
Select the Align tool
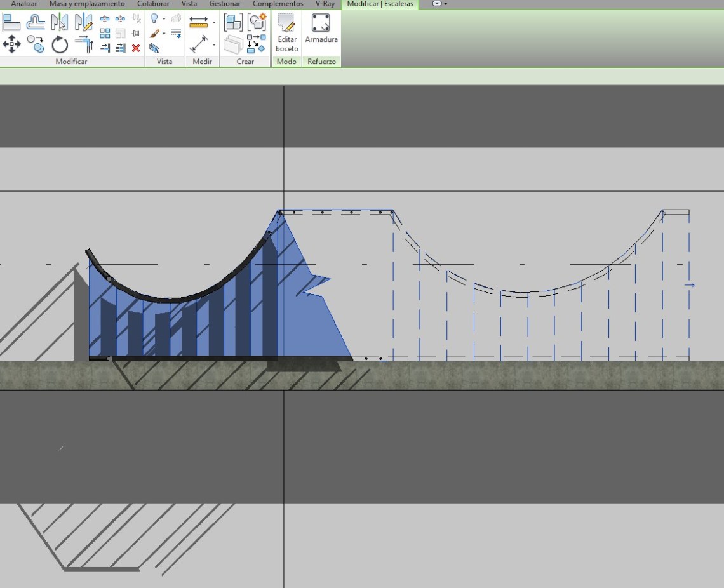coord(11,23)
